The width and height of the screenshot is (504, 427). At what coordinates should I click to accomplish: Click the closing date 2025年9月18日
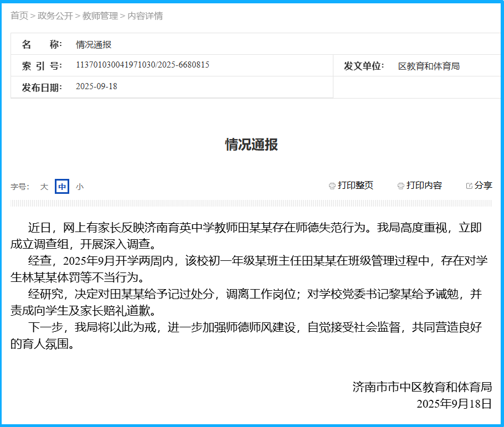tap(454, 403)
